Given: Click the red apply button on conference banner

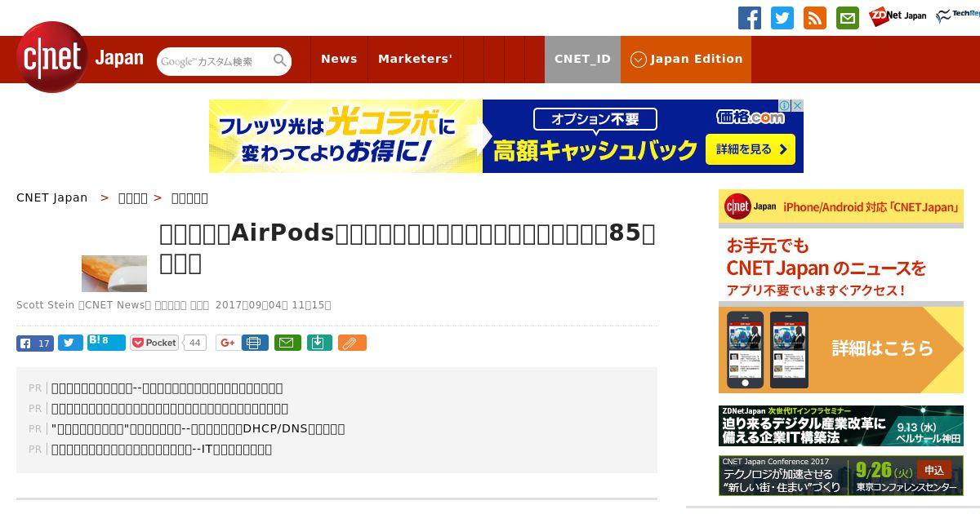Looking at the screenshot, I should [934, 470].
